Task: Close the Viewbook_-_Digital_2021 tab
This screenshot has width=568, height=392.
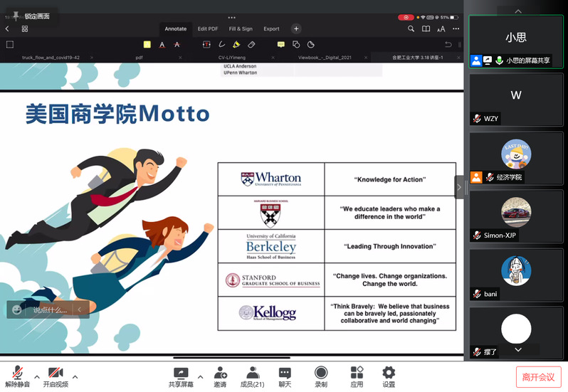Action: pyautogui.click(x=366, y=58)
